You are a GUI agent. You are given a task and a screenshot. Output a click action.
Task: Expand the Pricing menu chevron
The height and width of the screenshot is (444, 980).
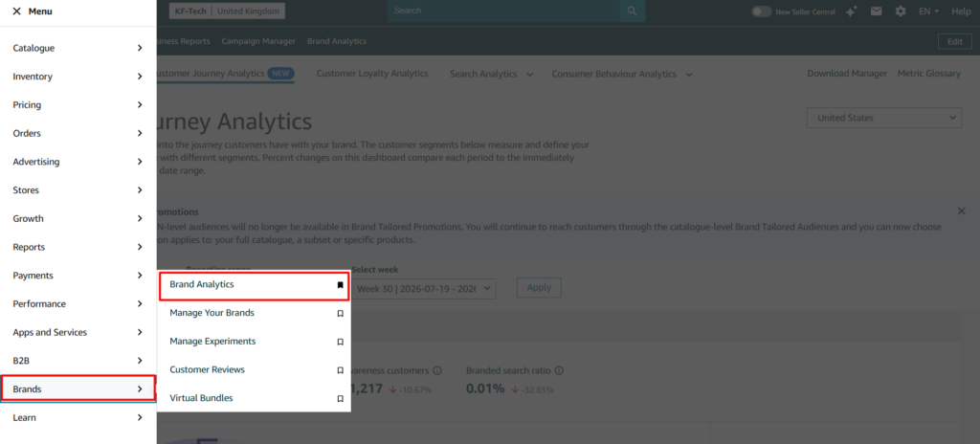pos(140,105)
